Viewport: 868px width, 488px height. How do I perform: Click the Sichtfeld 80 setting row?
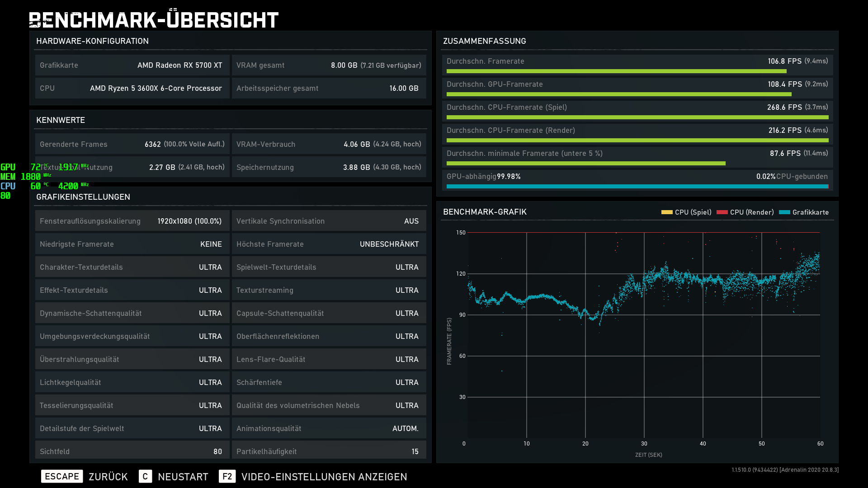tap(132, 451)
